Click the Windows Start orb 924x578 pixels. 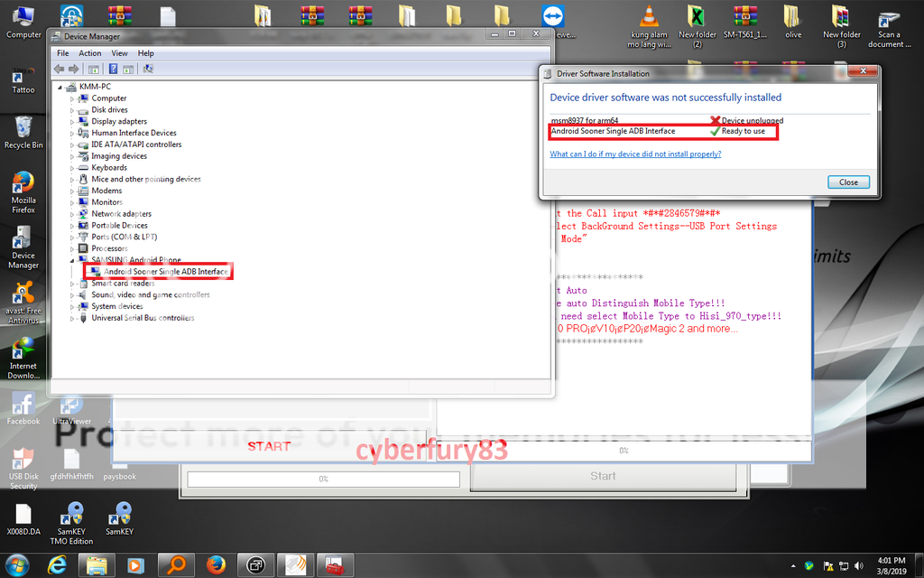tap(18, 565)
